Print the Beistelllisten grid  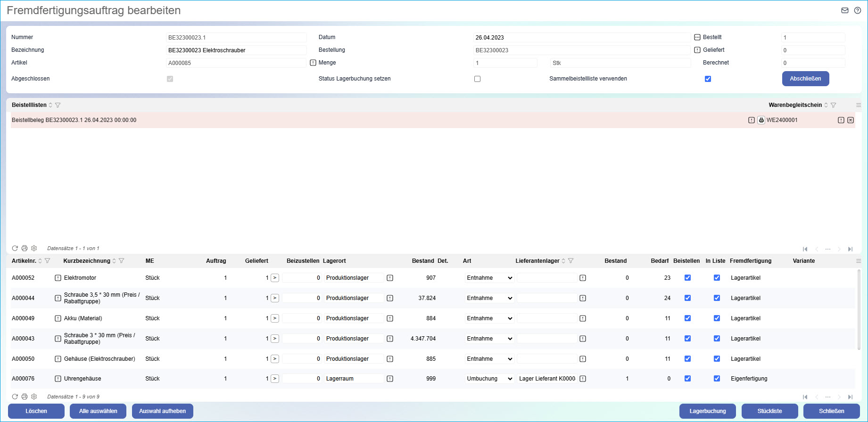coord(25,248)
